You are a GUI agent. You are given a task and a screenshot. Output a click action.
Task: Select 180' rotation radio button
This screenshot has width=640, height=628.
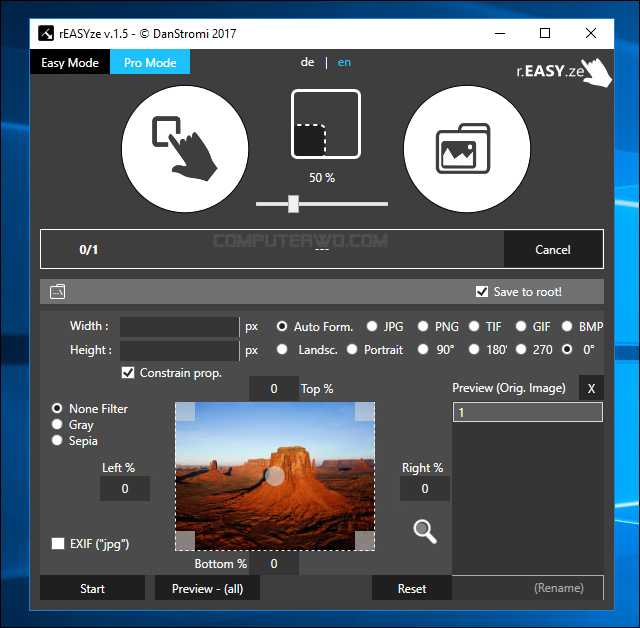tap(474, 349)
